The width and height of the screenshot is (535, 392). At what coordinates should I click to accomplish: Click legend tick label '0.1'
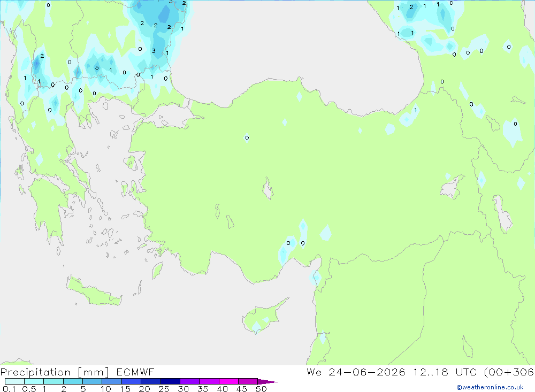[9, 389]
